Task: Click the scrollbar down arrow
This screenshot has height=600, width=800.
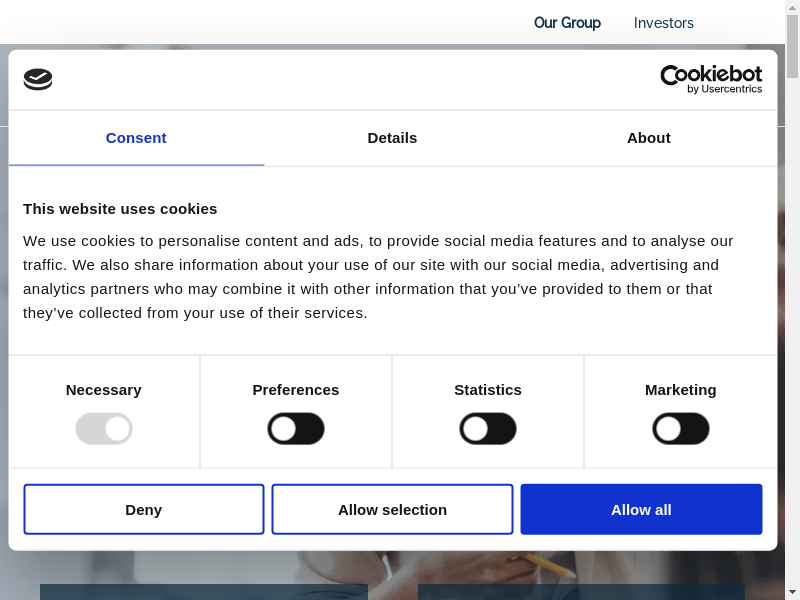Action: click(792, 591)
